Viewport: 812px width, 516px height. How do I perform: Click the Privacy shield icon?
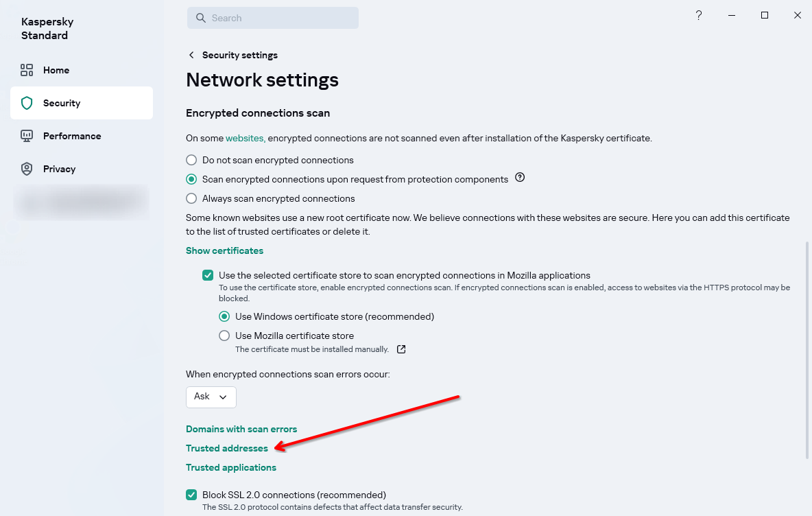27,169
